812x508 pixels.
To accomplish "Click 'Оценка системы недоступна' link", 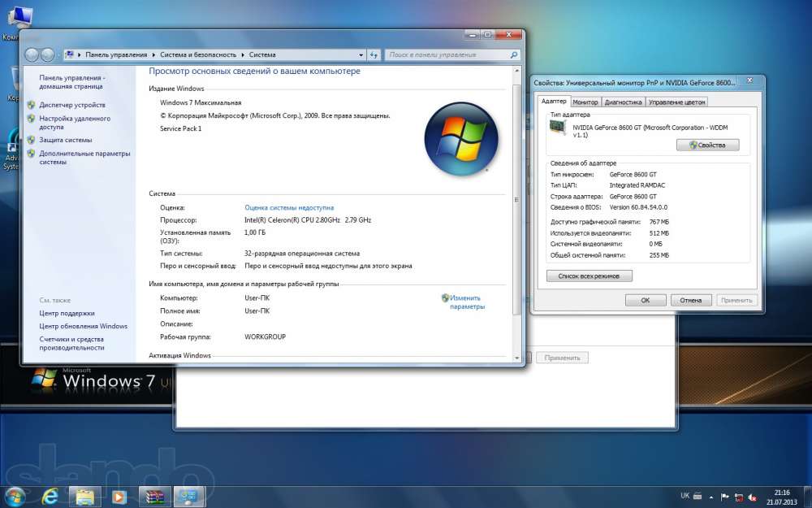I will pyautogui.click(x=289, y=207).
